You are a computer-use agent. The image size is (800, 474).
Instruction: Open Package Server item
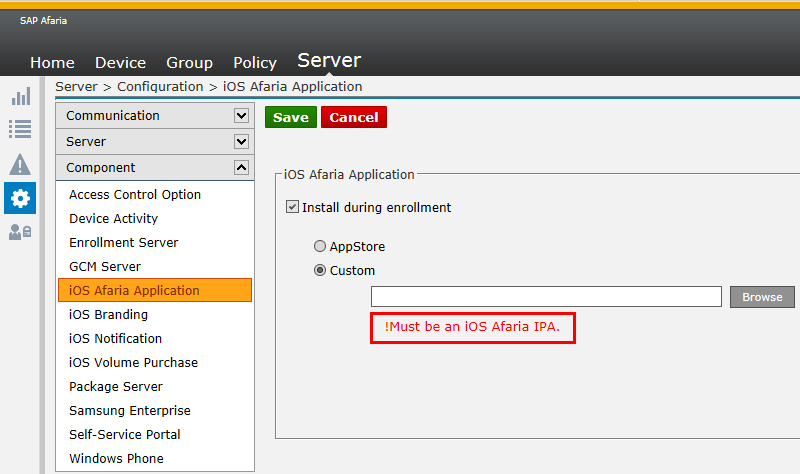(116, 386)
